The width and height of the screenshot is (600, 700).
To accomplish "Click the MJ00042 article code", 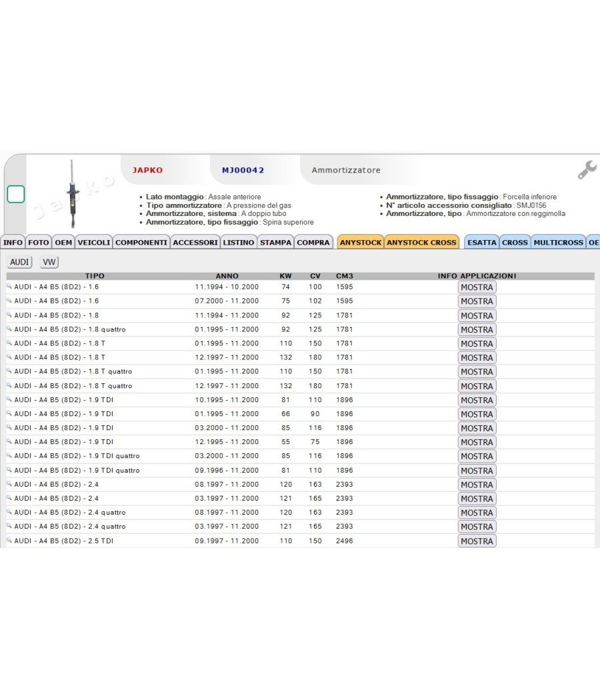I will (x=243, y=170).
